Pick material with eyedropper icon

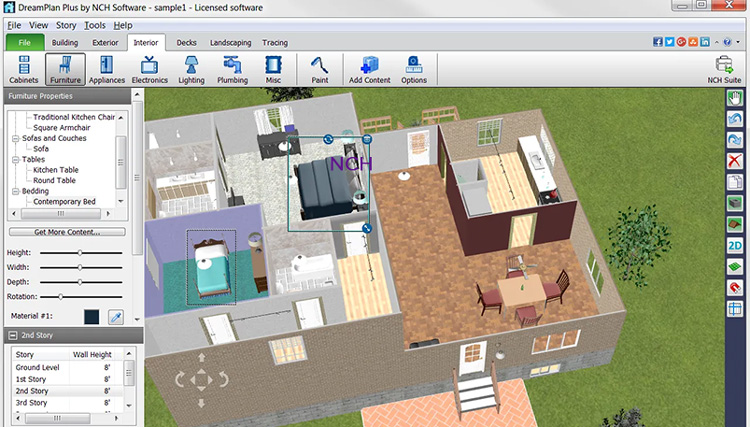tap(116, 317)
